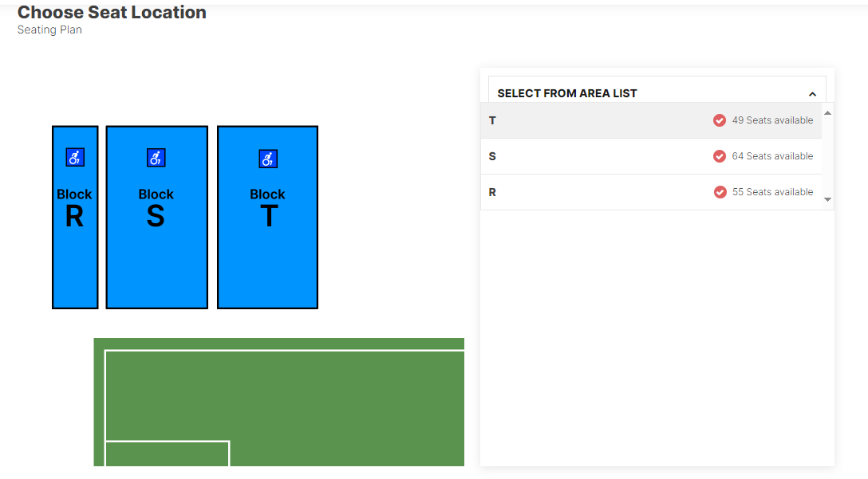Screen dimensions: 868x479
Task: Click the 55 Seats available text
Action: click(772, 192)
